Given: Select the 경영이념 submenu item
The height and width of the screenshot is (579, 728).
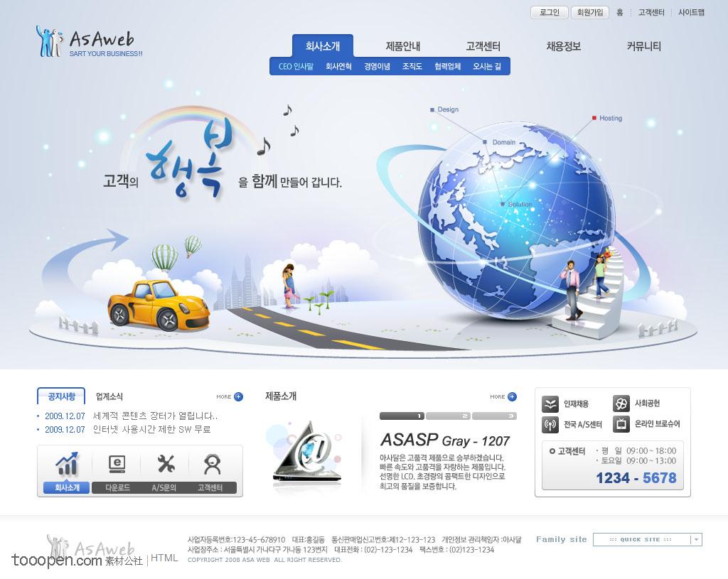Looking at the screenshot, I should [x=377, y=66].
